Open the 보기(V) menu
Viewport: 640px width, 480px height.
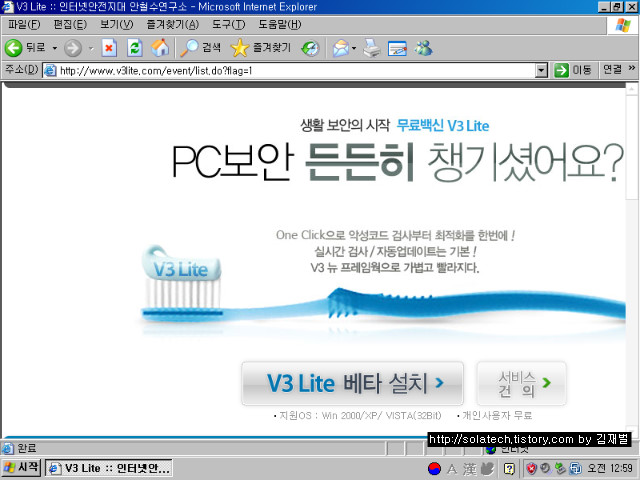(x=117, y=25)
